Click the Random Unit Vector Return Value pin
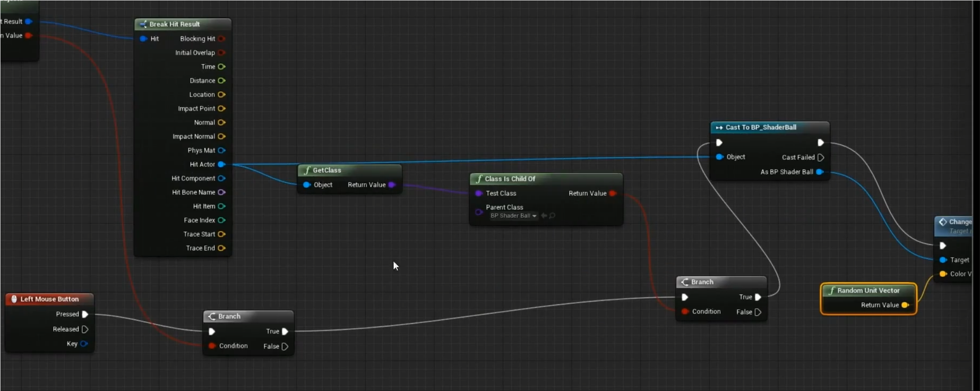This screenshot has height=391, width=980. 905,305
